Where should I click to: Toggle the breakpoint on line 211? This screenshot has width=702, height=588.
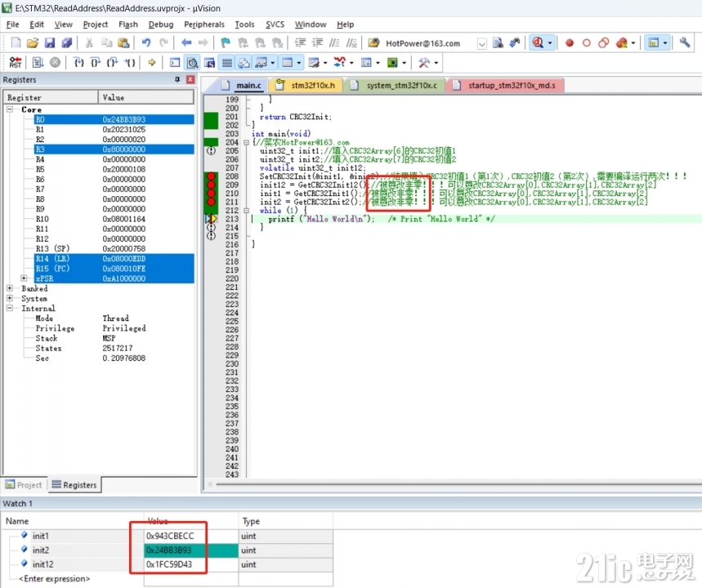(x=211, y=202)
